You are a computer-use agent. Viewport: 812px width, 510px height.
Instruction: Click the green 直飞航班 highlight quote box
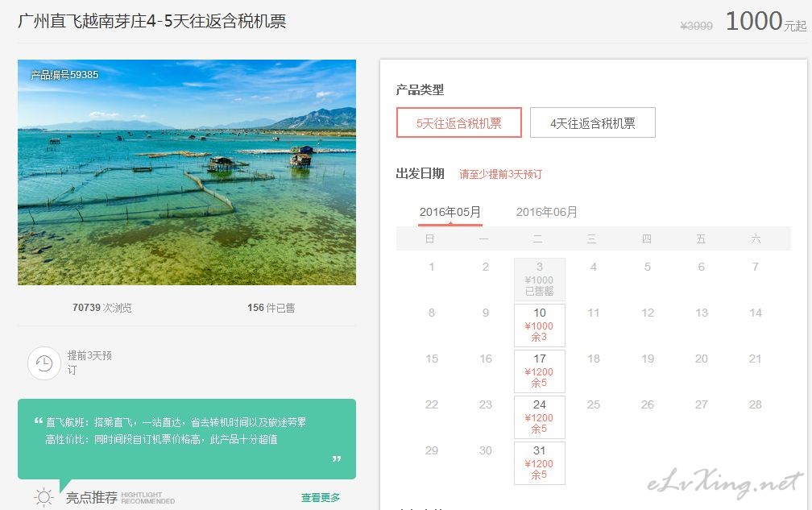[187, 439]
